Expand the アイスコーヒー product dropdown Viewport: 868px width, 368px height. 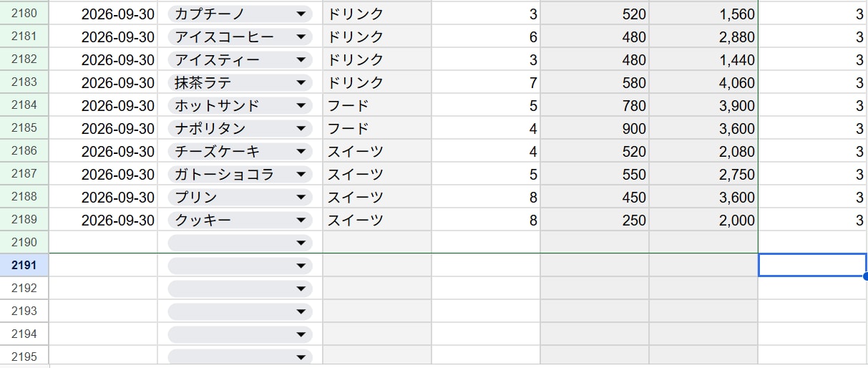pos(240,37)
